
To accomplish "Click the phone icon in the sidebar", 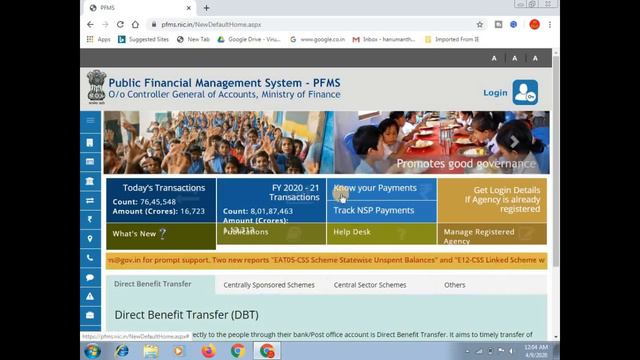I will point(90,258).
